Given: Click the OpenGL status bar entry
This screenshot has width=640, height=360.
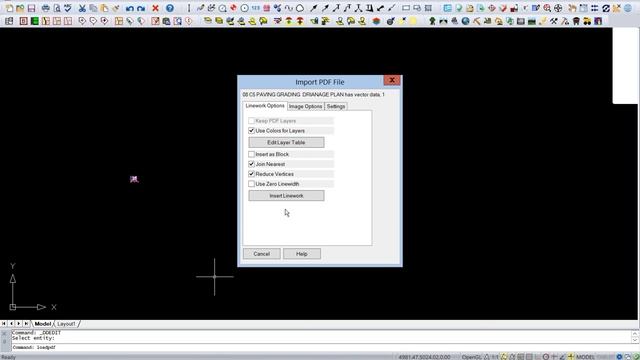Looking at the screenshot, I should click(471, 357).
